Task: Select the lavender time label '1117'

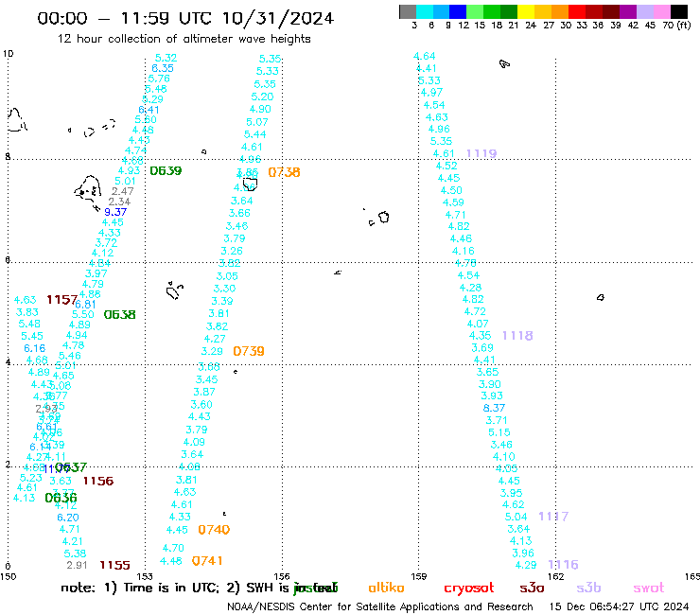Action: (x=553, y=517)
